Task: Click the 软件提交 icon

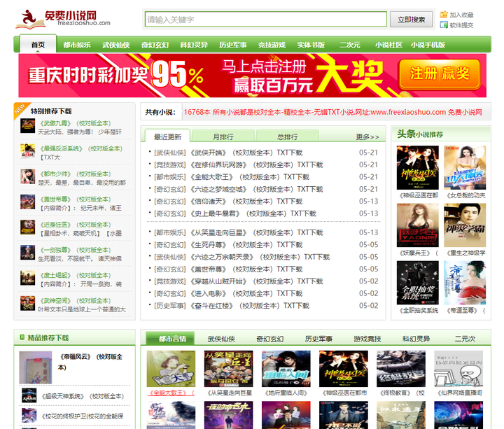Action: (x=444, y=24)
